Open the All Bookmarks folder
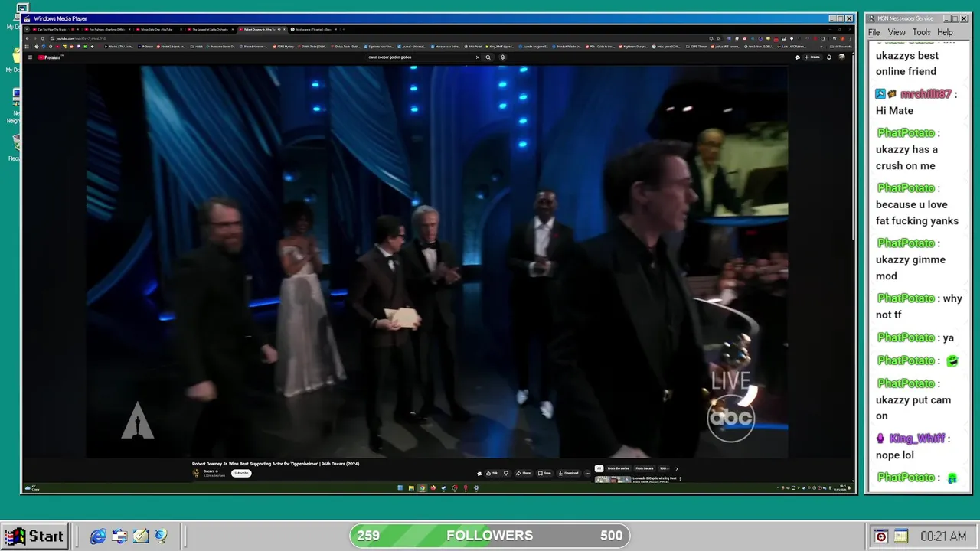The height and width of the screenshot is (551, 980). [842, 47]
